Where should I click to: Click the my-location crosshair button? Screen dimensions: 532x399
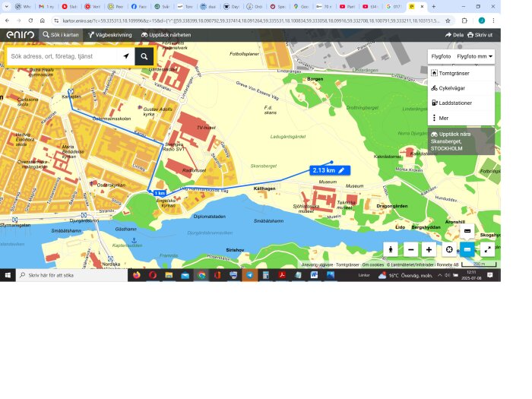click(449, 250)
